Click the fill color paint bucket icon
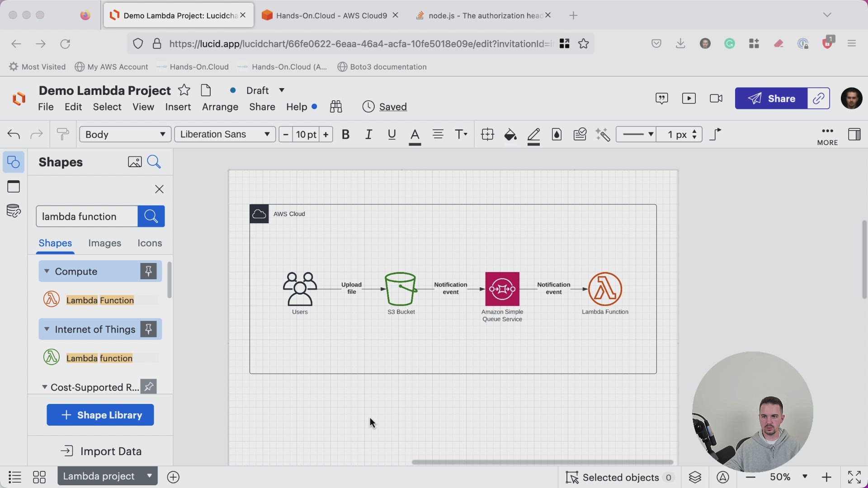Image resolution: width=868 pixels, height=488 pixels. point(510,135)
